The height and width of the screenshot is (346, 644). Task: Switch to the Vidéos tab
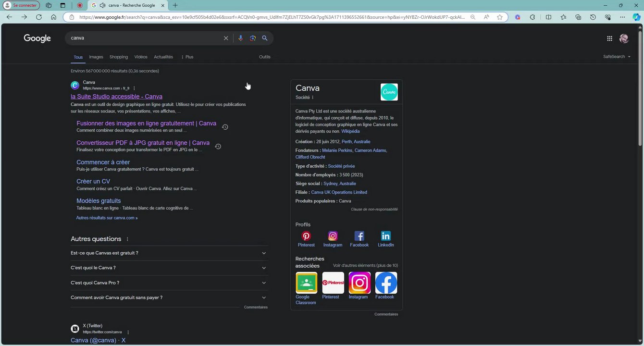click(141, 57)
